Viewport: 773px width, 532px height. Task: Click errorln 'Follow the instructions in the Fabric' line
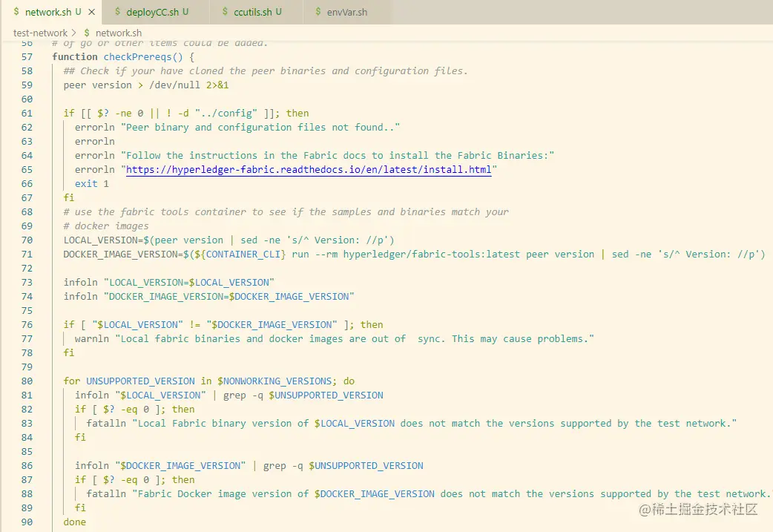[315, 156]
